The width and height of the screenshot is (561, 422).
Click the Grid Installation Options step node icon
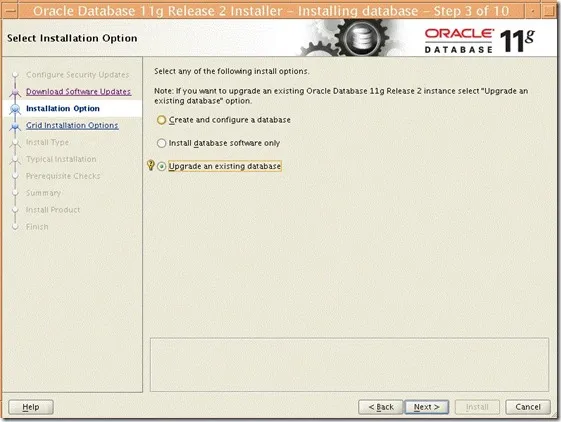pyautogui.click(x=15, y=126)
